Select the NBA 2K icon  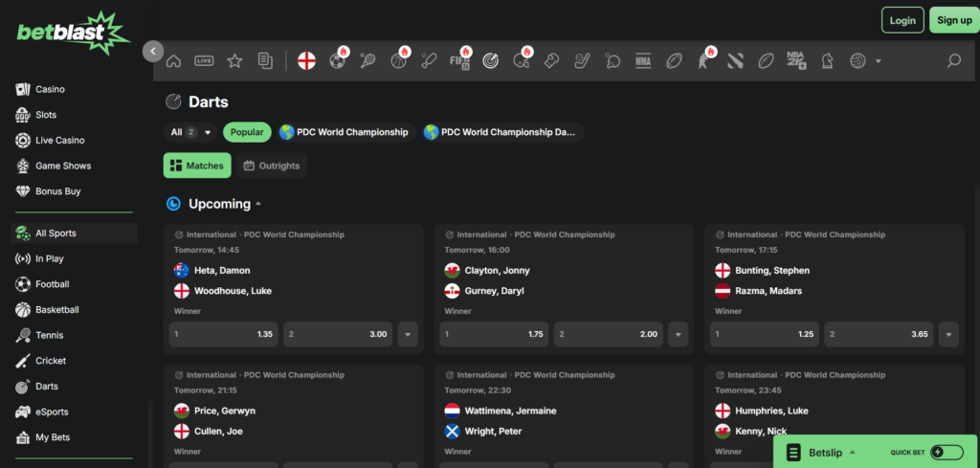[x=795, y=61]
